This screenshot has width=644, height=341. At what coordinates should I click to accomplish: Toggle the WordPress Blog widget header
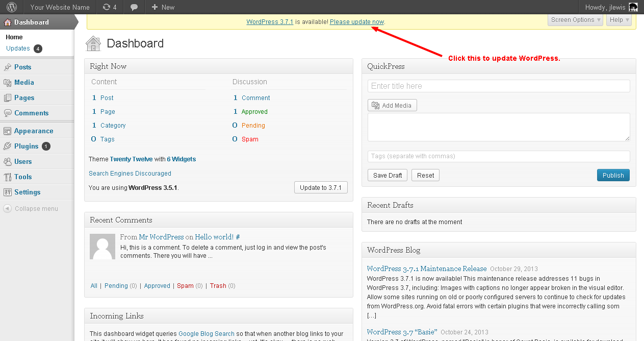pyautogui.click(x=499, y=250)
